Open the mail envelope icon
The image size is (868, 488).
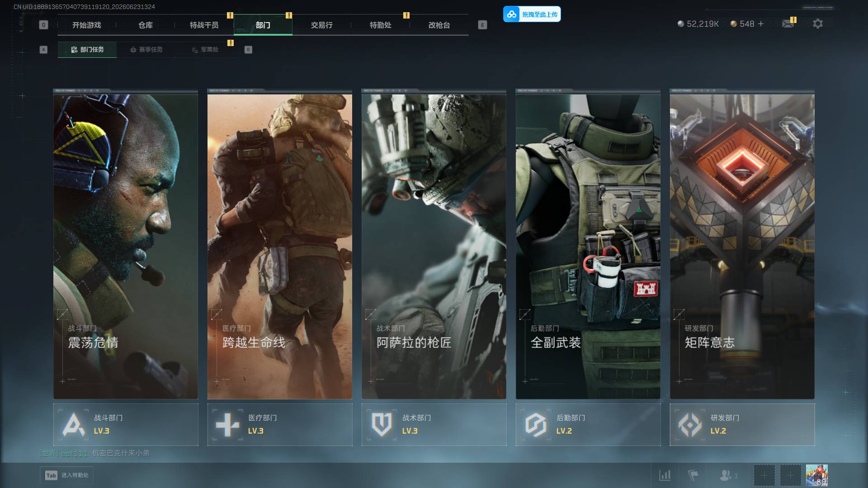pyautogui.click(x=788, y=23)
